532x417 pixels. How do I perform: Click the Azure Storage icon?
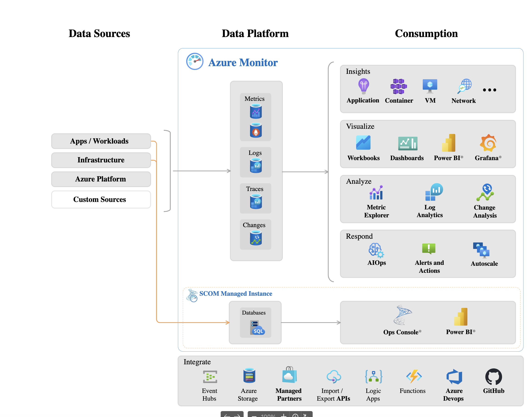[x=249, y=375]
